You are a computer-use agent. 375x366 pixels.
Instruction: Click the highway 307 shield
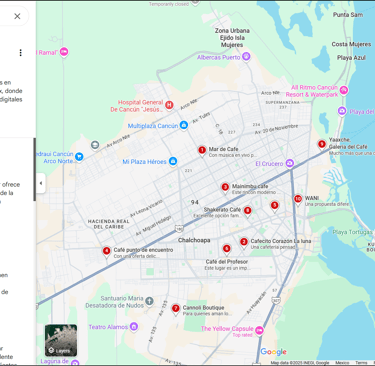coord(276,300)
